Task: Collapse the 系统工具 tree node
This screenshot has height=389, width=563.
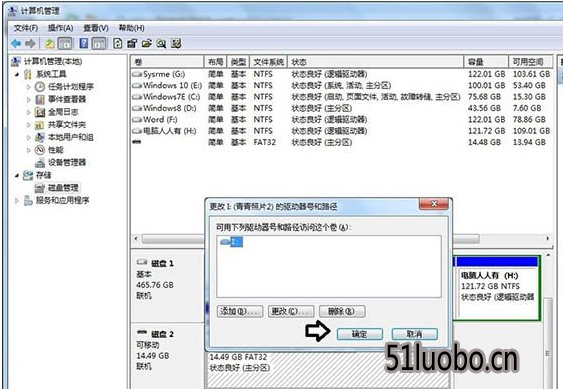Action: 17,74
